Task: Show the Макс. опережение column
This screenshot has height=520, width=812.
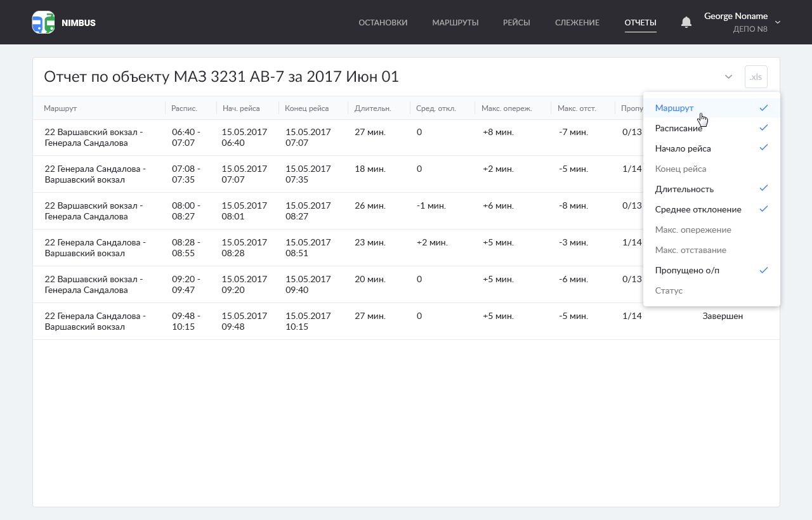Action: click(x=711, y=230)
